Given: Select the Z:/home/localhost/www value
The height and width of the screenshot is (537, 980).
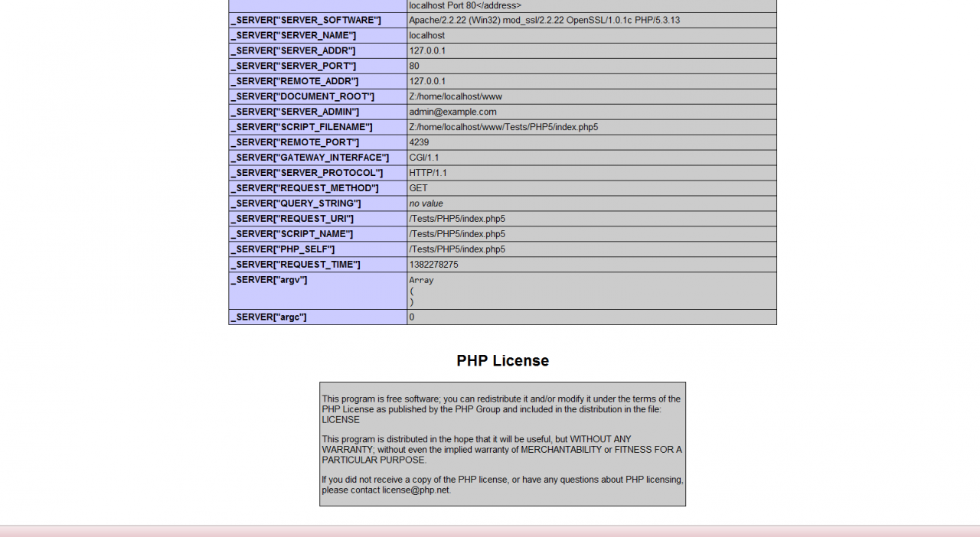Looking at the screenshot, I should pos(456,96).
